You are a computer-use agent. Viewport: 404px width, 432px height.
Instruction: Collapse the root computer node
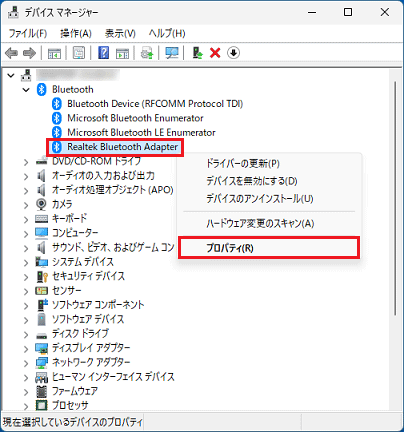(x=11, y=75)
